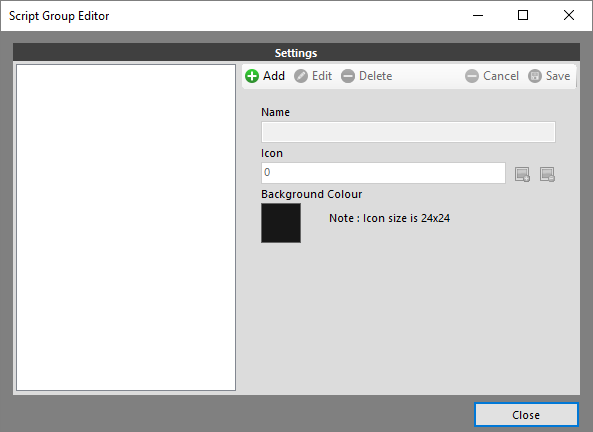Click the Cancel circle icon

[x=472, y=76]
